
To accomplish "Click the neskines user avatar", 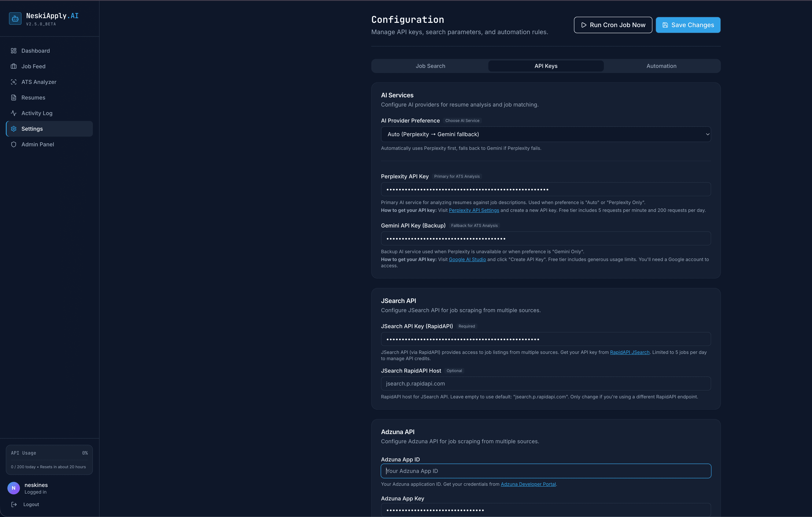I will coord(14,488).
